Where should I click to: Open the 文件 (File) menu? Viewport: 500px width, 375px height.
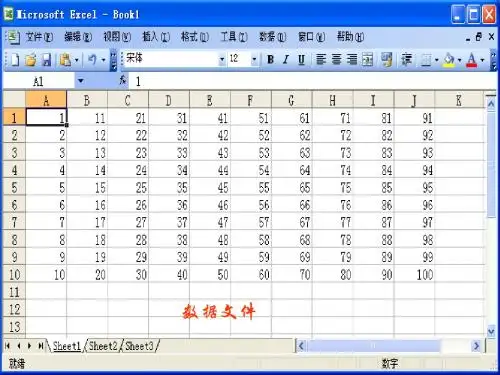(39, 37)
